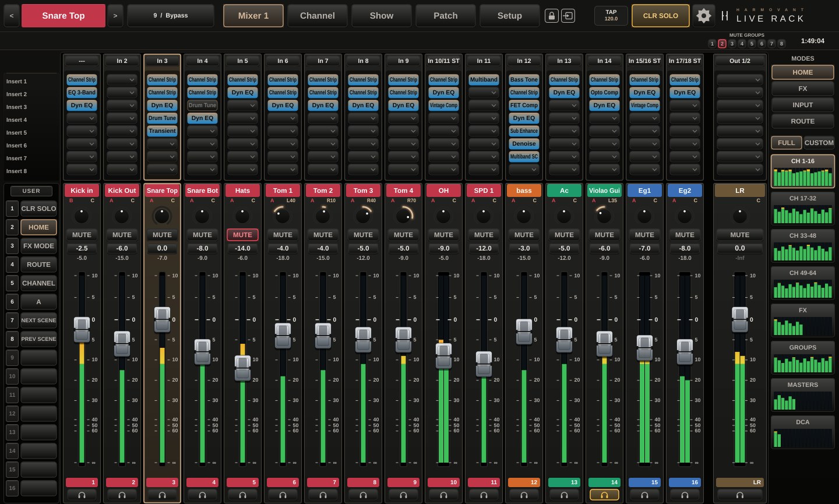Solo Kick in with headphone icon
The width and height of the screenshot is (839, 504).
82,495
